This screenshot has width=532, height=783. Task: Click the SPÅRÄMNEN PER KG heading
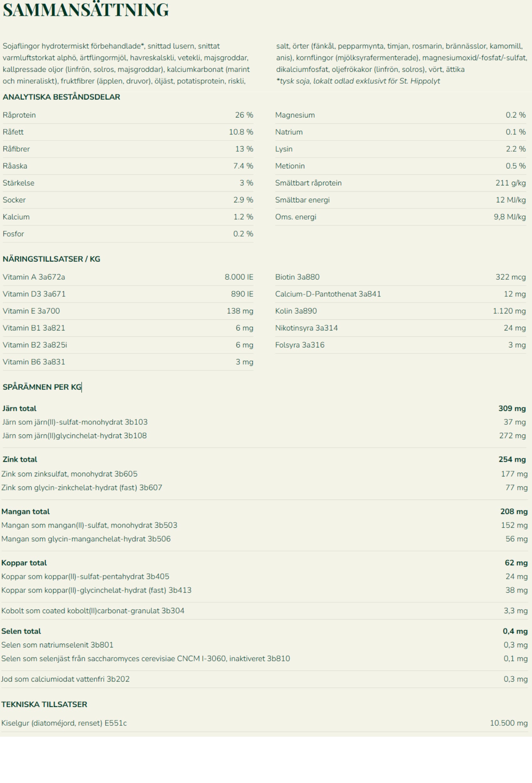(x=42, y=387)
